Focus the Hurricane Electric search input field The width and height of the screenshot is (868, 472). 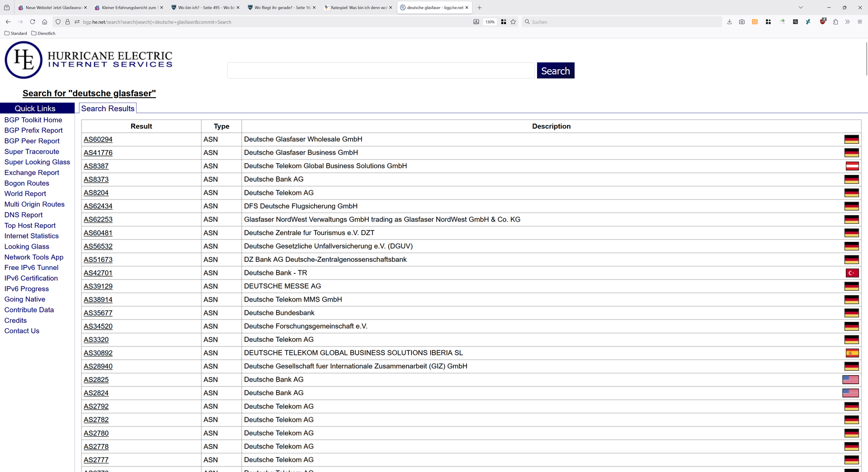(x=381, y=71)
